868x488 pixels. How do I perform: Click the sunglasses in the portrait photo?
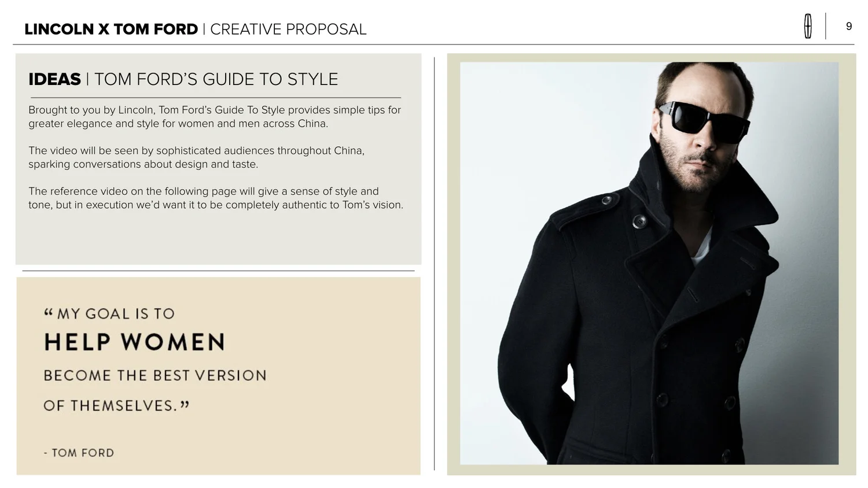point(704,121)
